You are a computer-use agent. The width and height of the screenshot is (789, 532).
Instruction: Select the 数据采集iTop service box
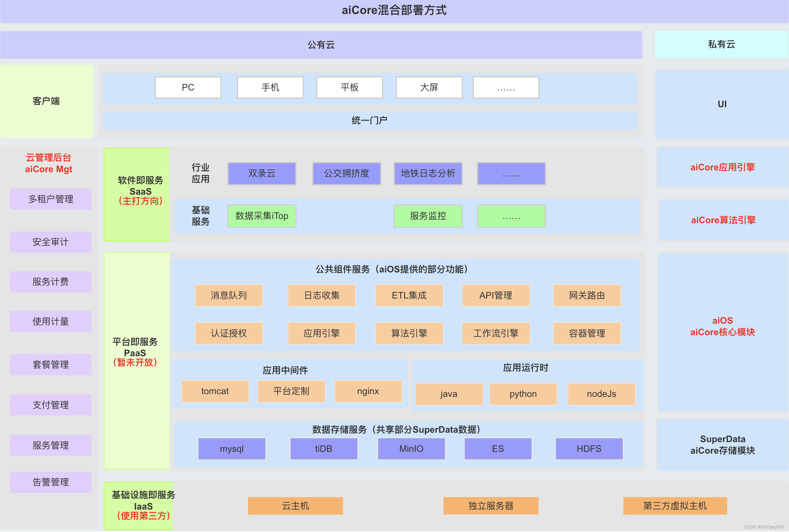[262, 216]
